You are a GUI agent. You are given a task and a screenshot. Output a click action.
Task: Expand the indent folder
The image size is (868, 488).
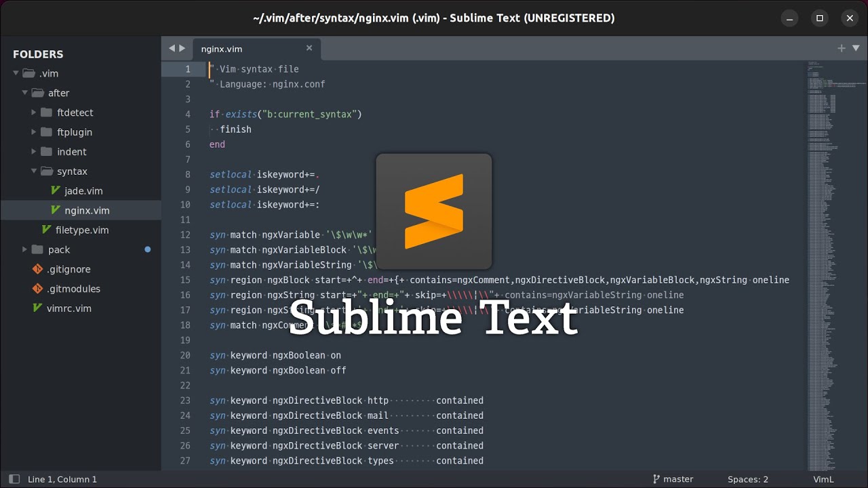click(34, 152)
